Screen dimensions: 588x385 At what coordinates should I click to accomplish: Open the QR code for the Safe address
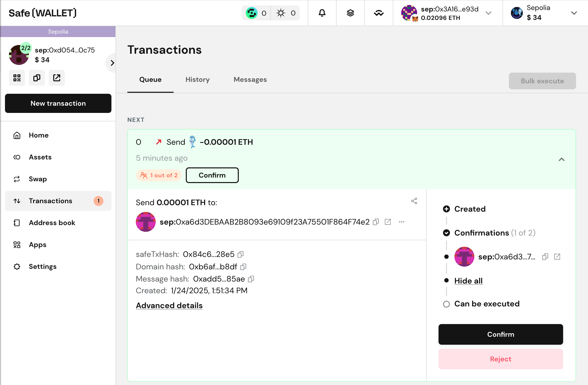pos(17,78)
